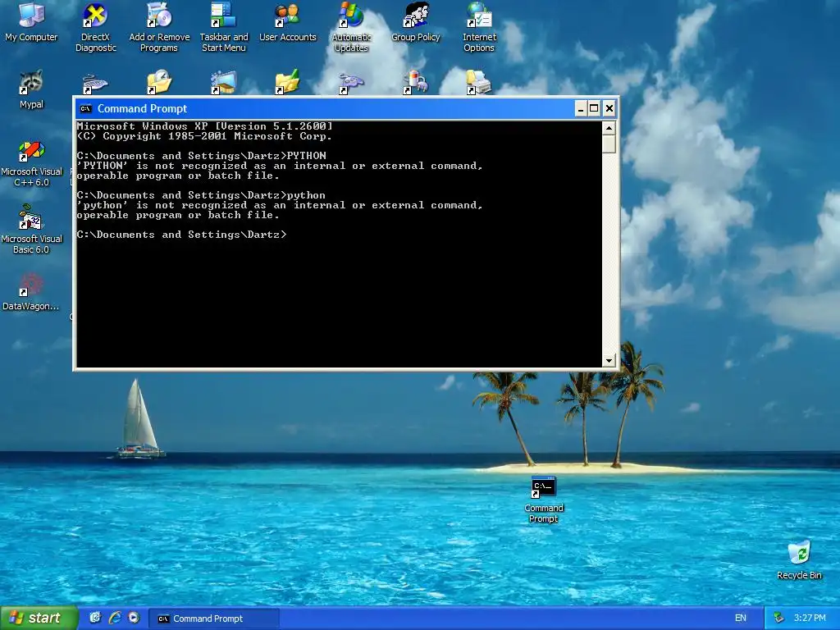This screenshot has height=630, width=840.
Task: Select the folder with green checkmark icon
Action: [x=288, y=82]
